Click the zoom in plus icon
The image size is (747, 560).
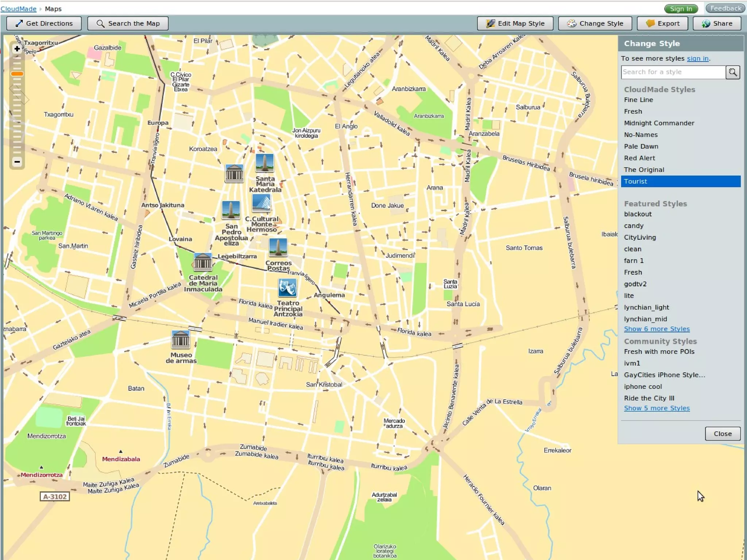coord(17,49)
